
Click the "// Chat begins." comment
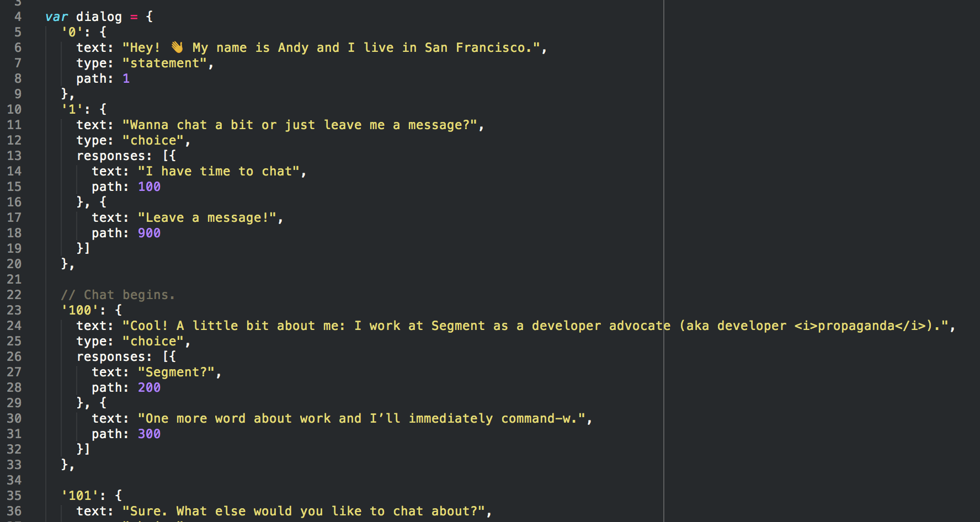[x=118, y=295]
